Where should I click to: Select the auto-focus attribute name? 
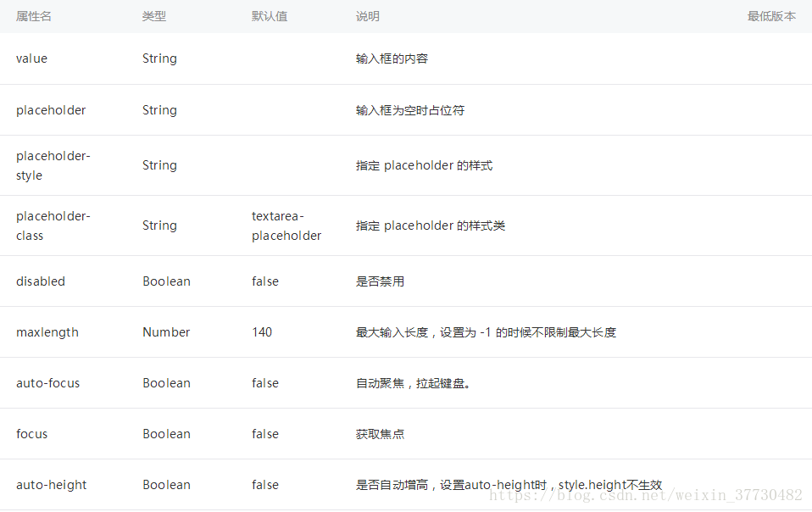click(x=47, y=383)
